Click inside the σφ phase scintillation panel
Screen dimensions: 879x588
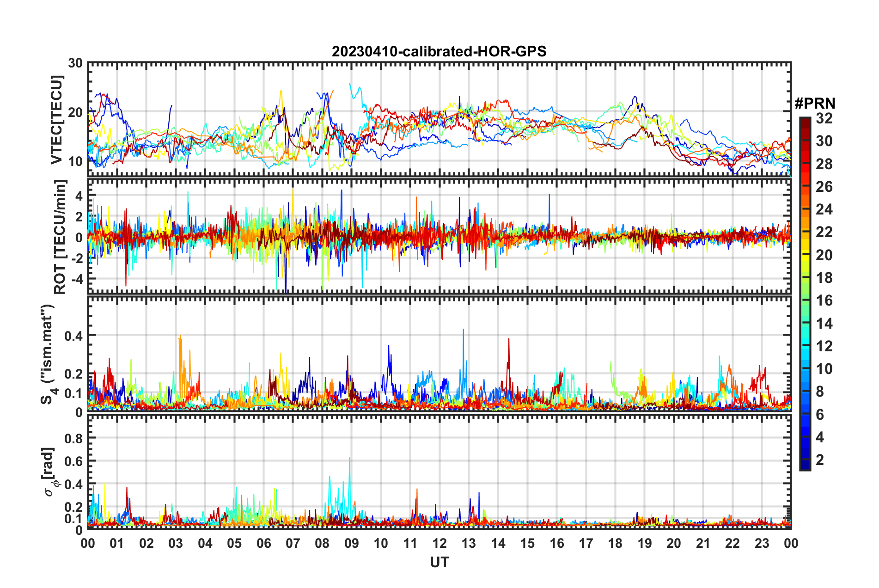[x=439, y=472]
